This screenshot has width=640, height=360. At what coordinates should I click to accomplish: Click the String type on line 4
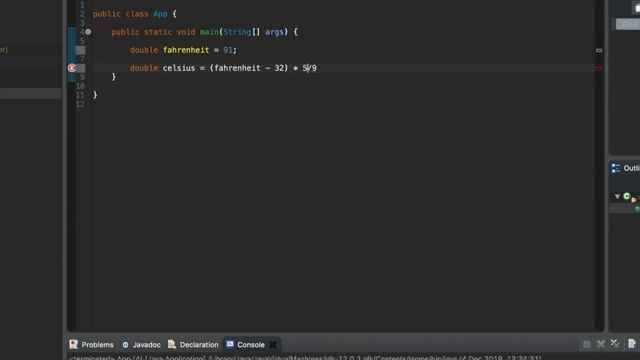click(x=237, y=32)
